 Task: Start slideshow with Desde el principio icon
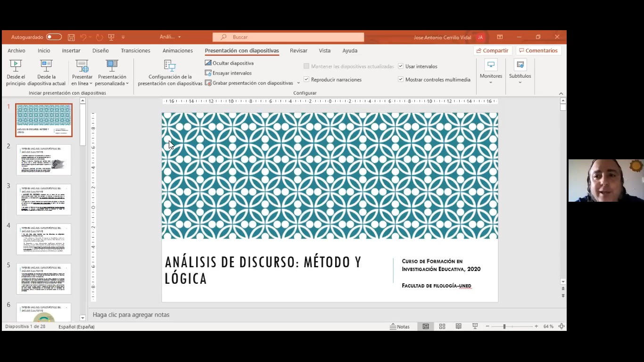click(16, 66)
